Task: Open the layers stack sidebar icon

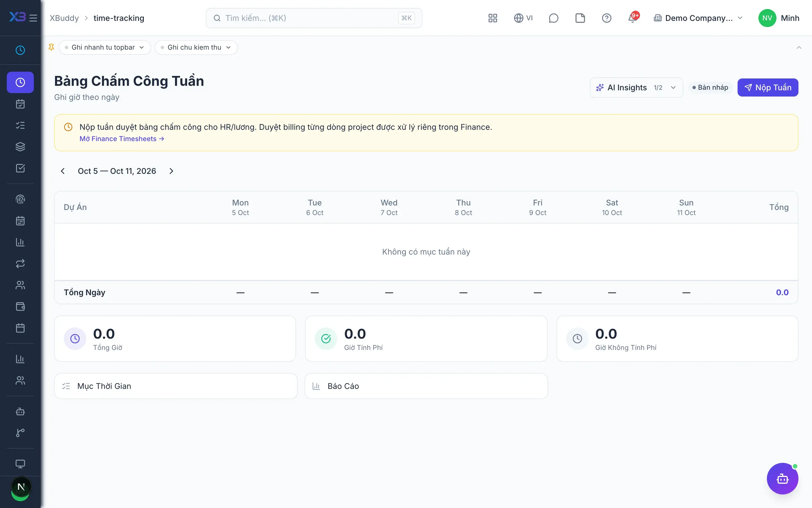Action: [x=20, y=147]
